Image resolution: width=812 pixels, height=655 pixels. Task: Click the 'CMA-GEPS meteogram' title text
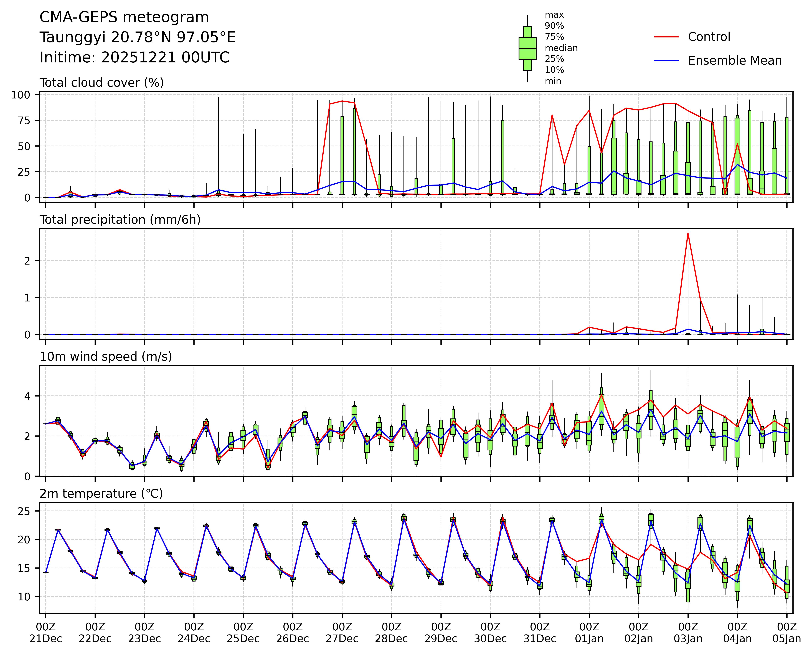[124, 17]
